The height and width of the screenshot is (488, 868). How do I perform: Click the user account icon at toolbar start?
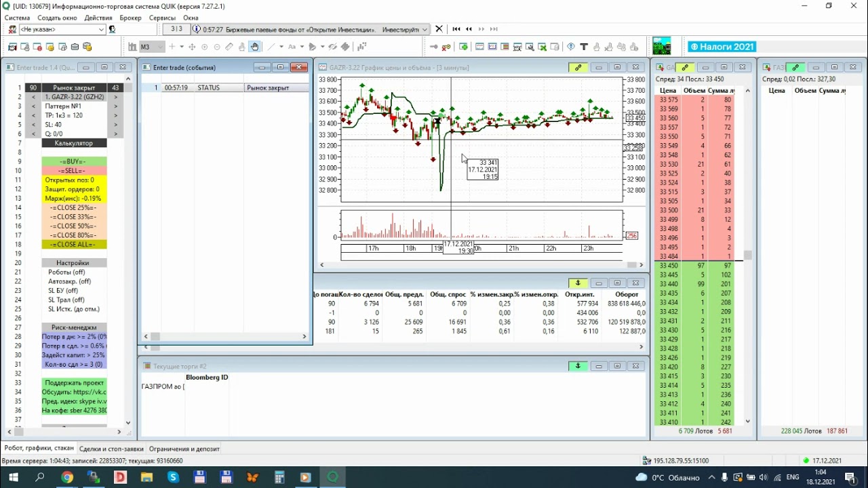(x=12, y=29)
